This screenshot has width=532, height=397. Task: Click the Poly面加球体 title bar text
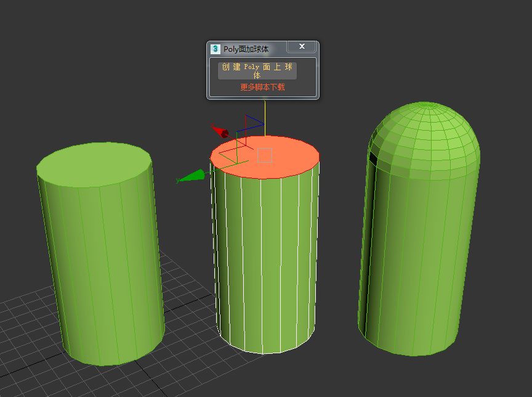click(x=246, y=49)
